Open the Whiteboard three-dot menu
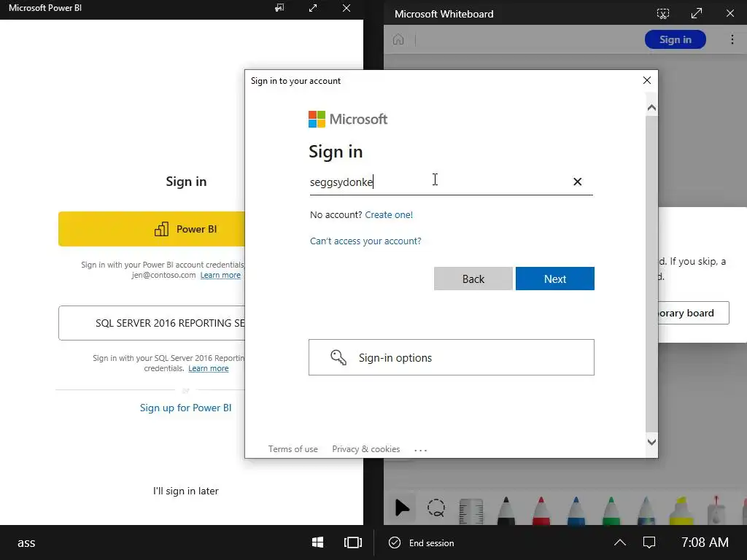747x560 pixels. 732,39
